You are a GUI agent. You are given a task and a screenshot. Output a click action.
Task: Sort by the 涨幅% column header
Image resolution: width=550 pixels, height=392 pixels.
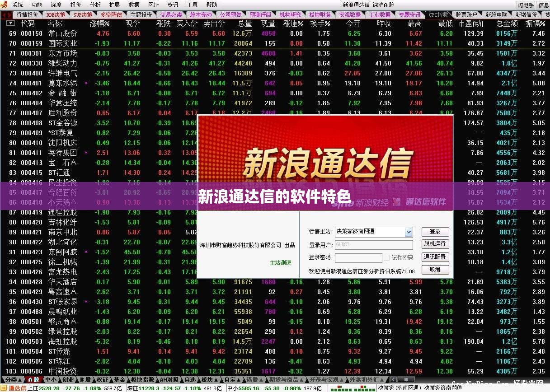[x=100, y=23]
